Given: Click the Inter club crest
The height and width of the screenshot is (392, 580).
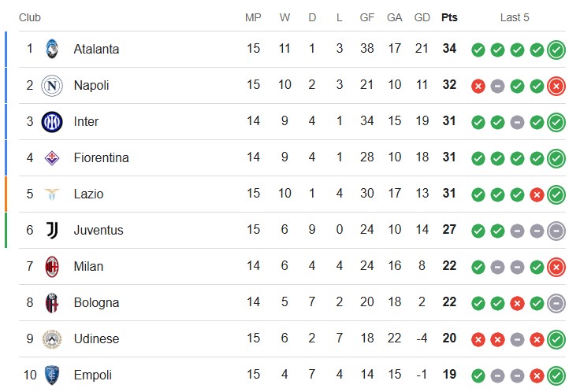Looking at the screenshot, I should pyautogui.click(x=52, y=121).
